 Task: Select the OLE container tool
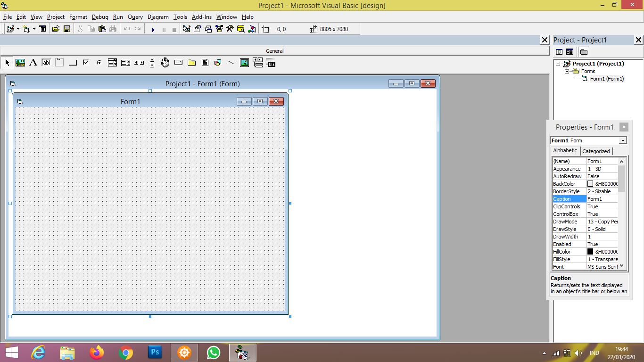pyautogui.click(x=271, y=63)
